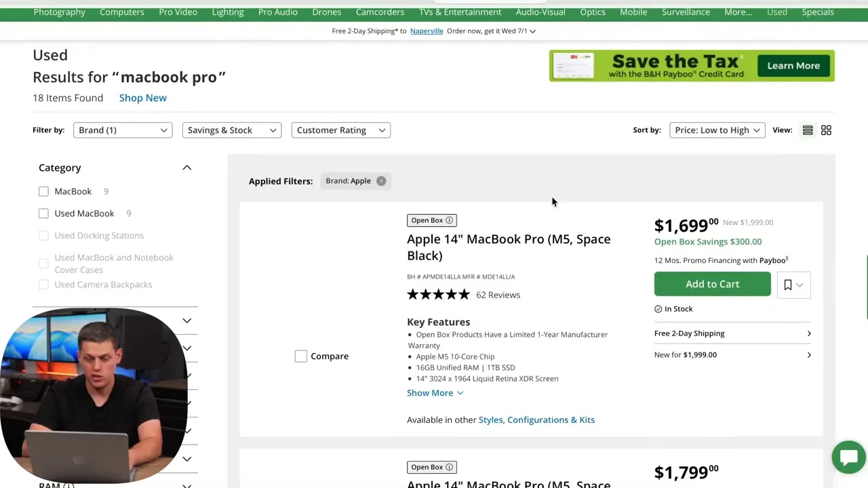
Task: Click the Results for "macbook pro" heading
Action: tap(129, 77)
